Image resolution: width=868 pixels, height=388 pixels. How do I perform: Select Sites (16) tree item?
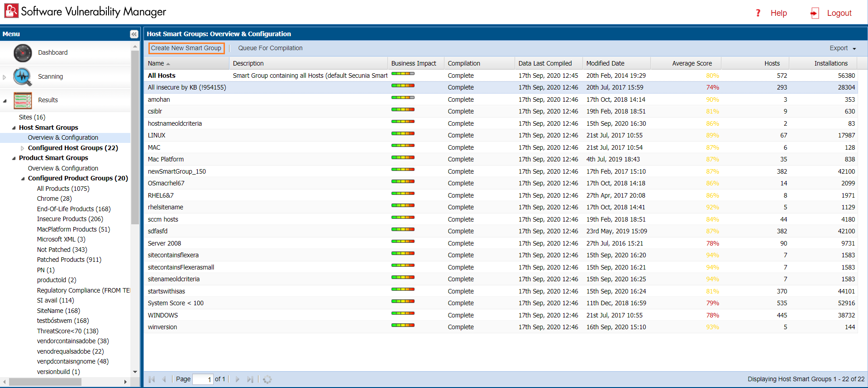pyautogui.click(x=32, y=117)
